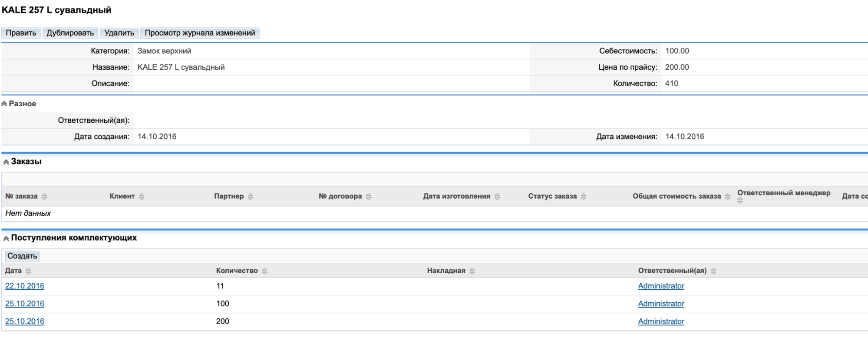Collapse the Разное section
This screenshot has height=337, width=868.
point(4,104)
